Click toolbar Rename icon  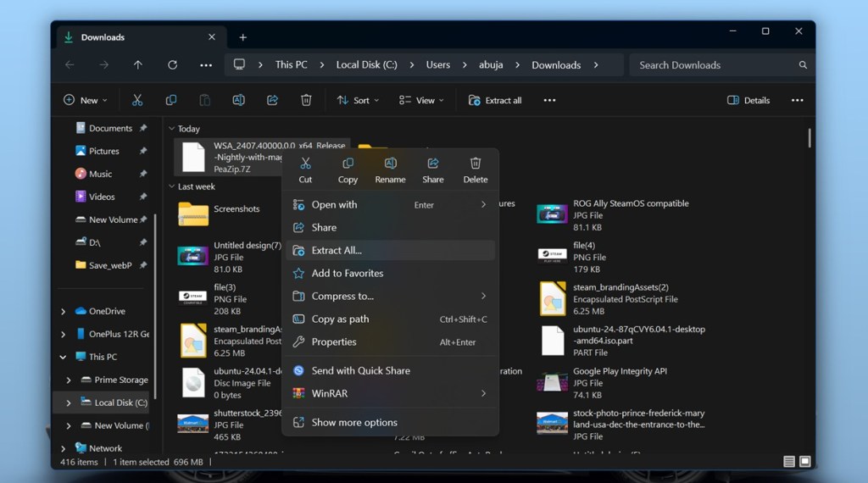(238, 100)
